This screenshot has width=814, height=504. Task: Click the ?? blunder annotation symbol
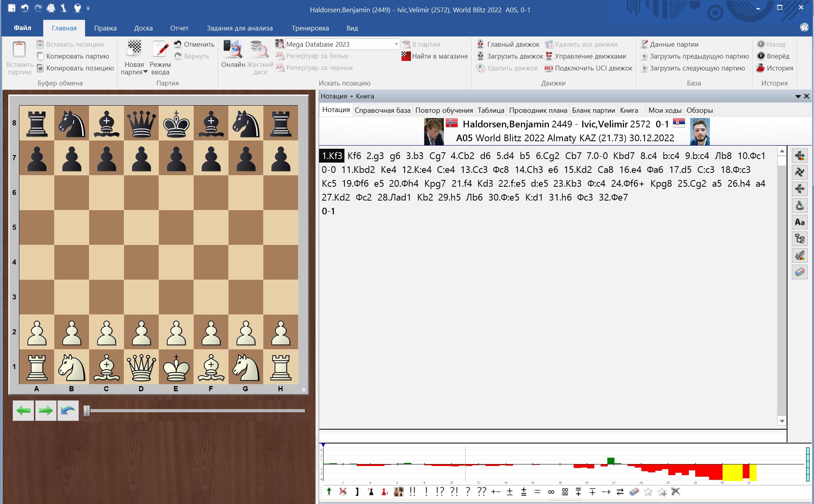coord(481,492)
